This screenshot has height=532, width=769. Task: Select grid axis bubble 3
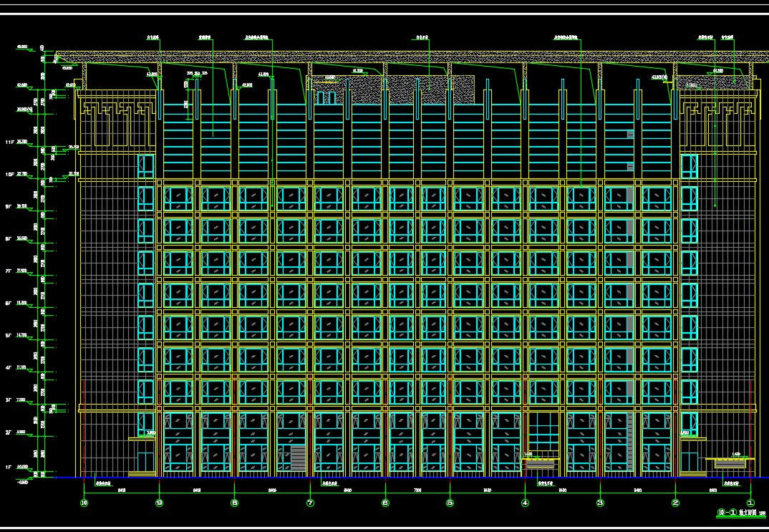pos(600,503)
